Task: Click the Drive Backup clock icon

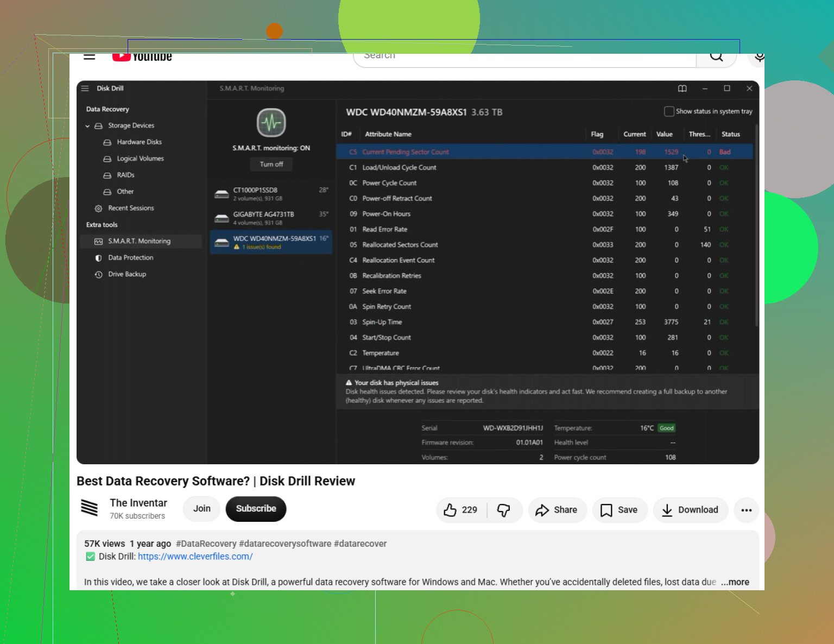Action: click(98, 275)
